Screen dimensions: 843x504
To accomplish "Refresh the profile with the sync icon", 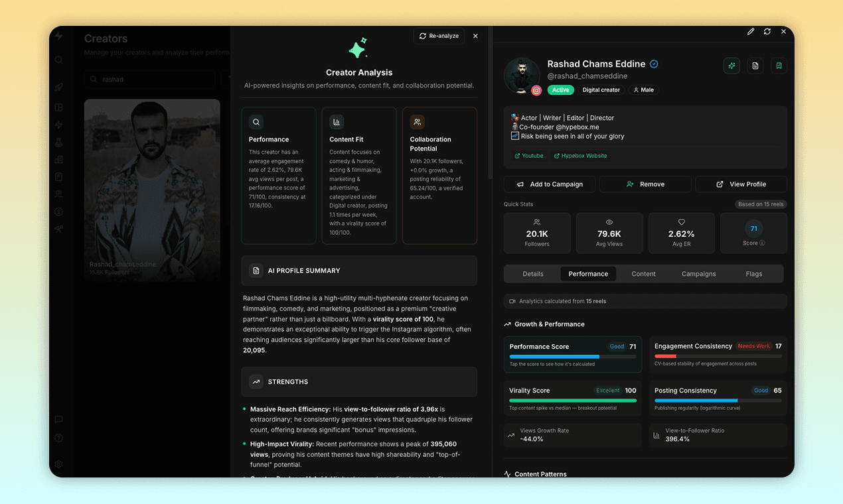I will (x=767, y=31).
